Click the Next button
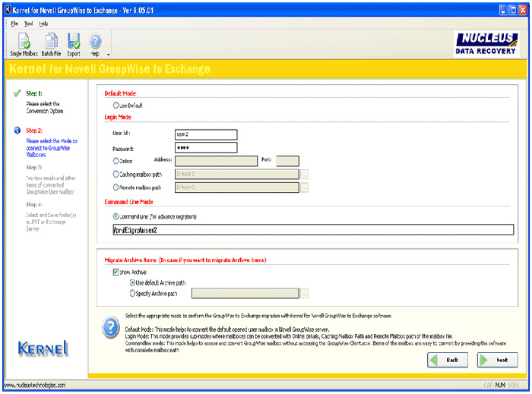 [x=497, y=360]
